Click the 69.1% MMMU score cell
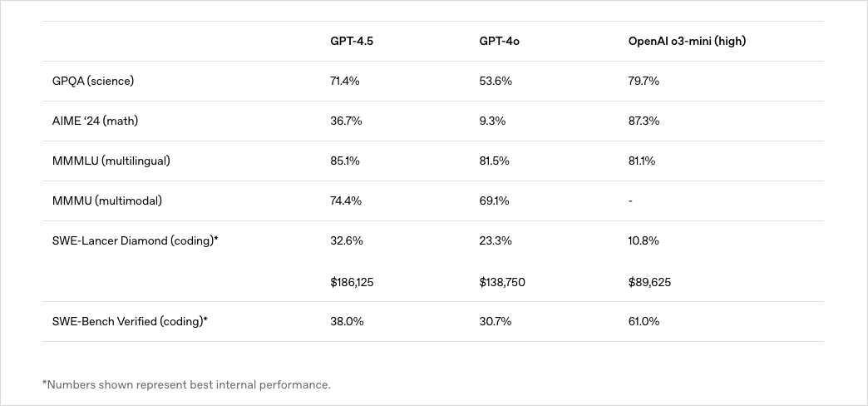 (494, 201)
